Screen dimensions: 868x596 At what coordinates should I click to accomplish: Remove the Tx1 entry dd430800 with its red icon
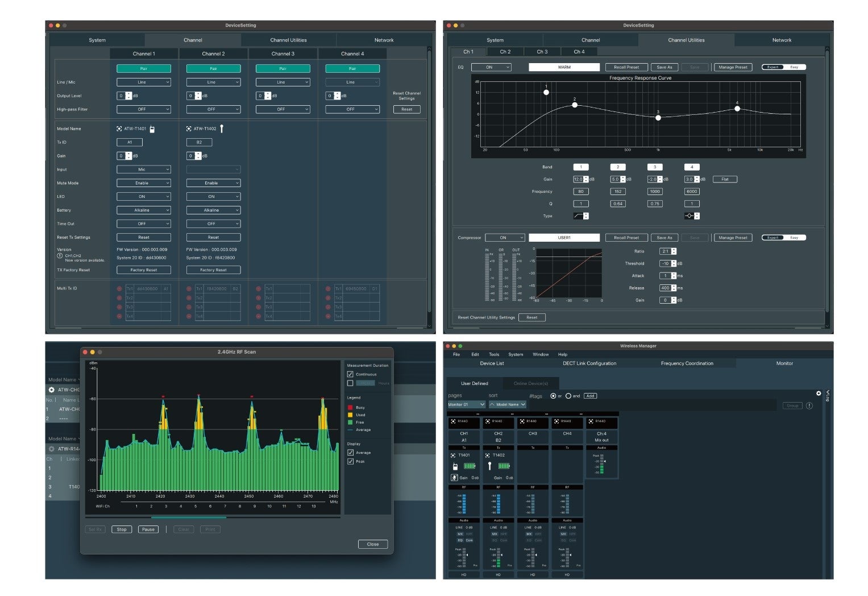[119, 289]
